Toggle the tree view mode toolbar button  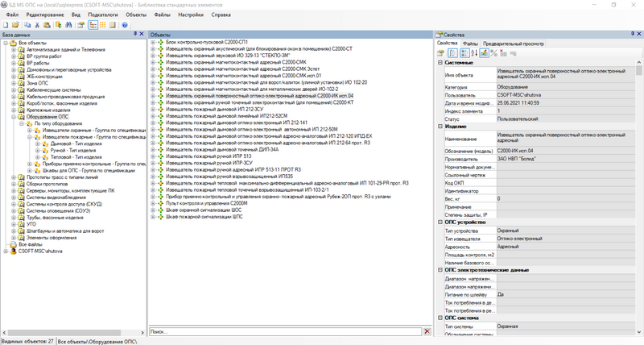pyautogui.click(x=93, y=25)
